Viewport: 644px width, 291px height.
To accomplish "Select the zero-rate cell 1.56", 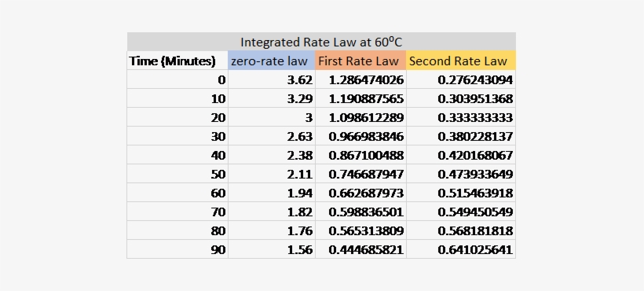I will [272, 249].
